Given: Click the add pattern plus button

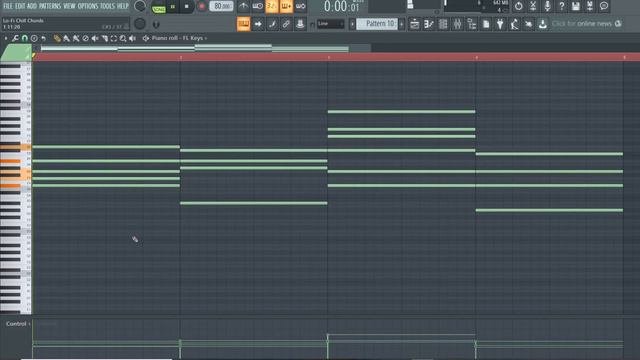Looking at the screenshot, I should tap(402, 24).
